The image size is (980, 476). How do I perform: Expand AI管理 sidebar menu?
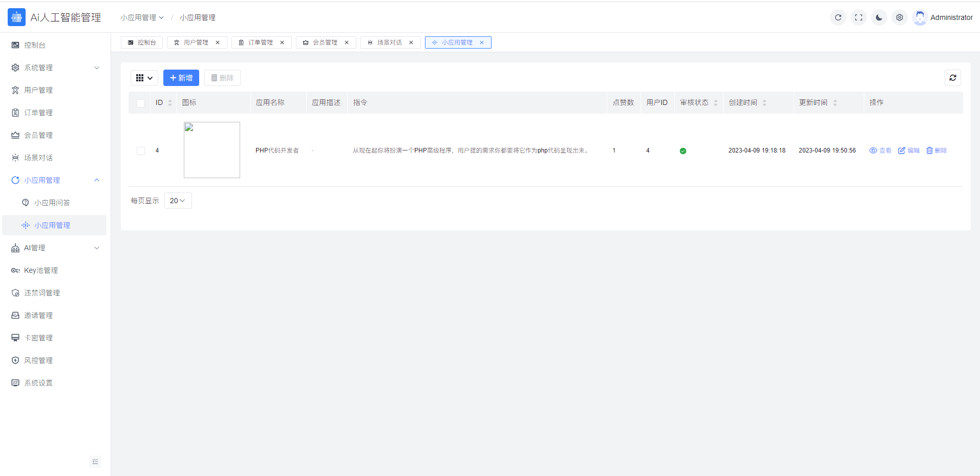coord(55,248)
